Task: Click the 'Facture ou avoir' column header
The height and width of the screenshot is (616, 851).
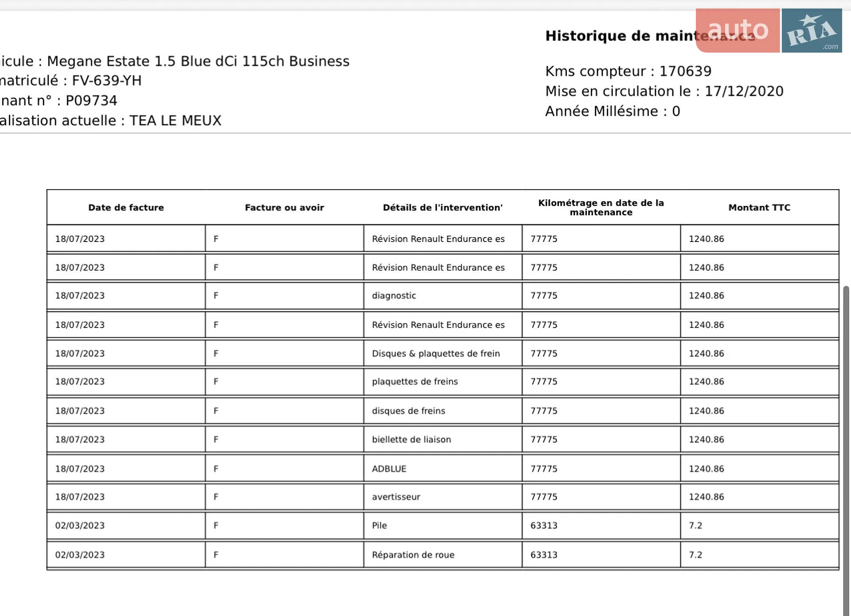Action: tap(285, 207)
